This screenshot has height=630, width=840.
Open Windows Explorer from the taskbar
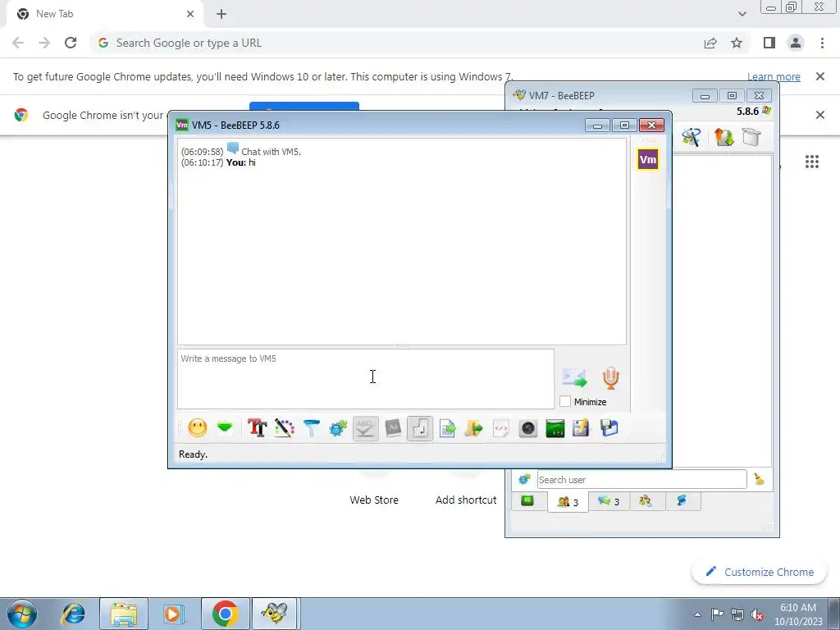[x=124, y=614]
